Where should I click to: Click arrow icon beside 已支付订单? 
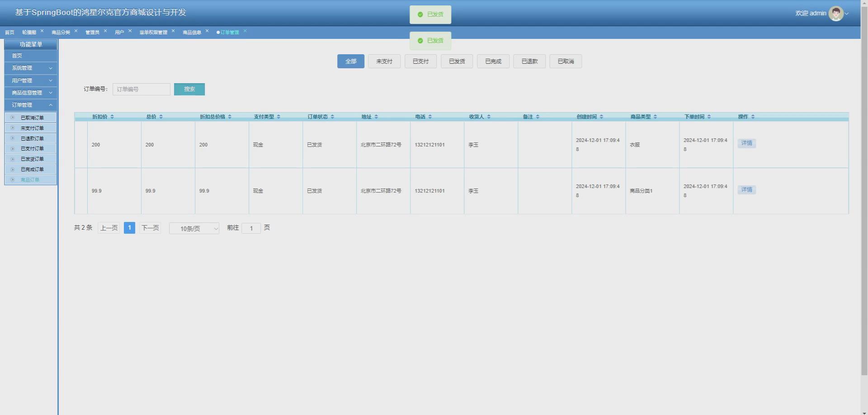point(13,148)
